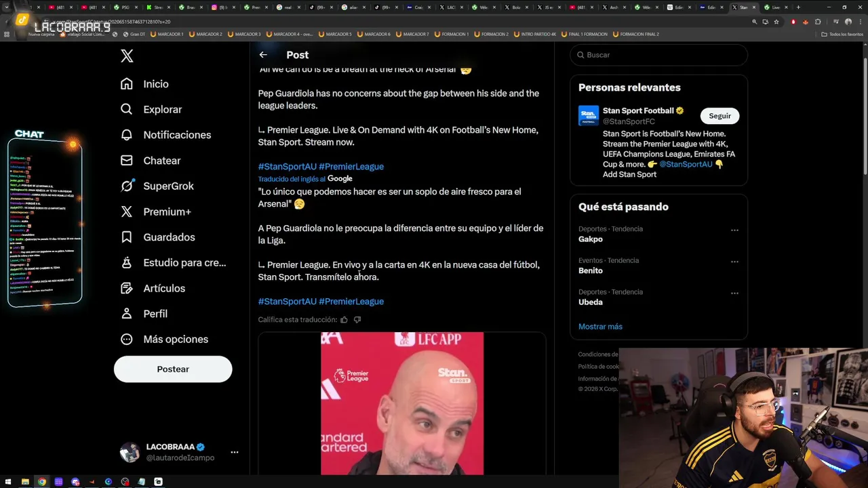Open Premium+ X icon

click(x=127, y=211)
